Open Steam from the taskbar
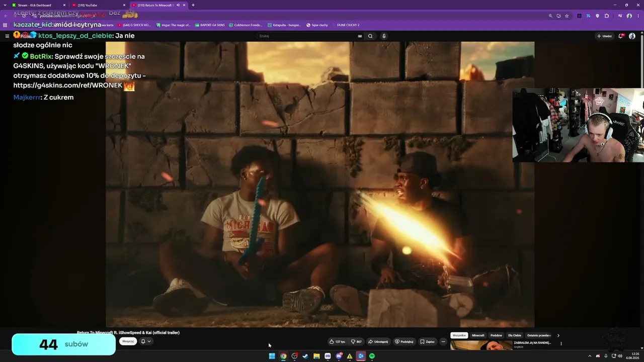The width and height of the screenshot is (644, 362). [x=305, y=356]
